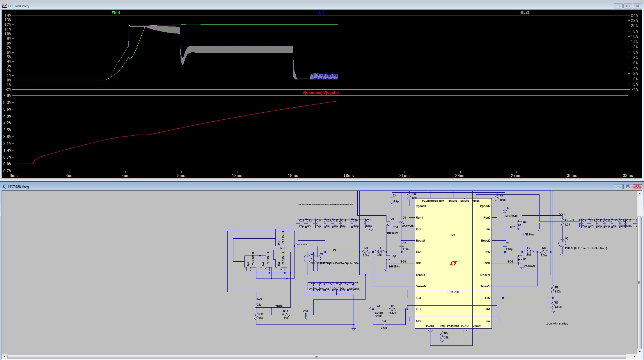
Task: Click the Rload2 1.54 load resistor
Action: [x=562, y=222]
